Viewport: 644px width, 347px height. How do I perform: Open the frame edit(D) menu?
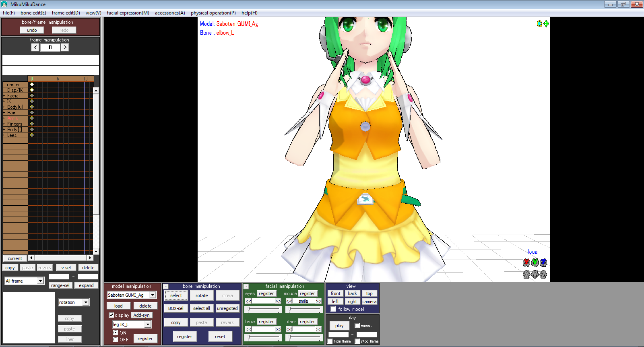coord(66,13)
